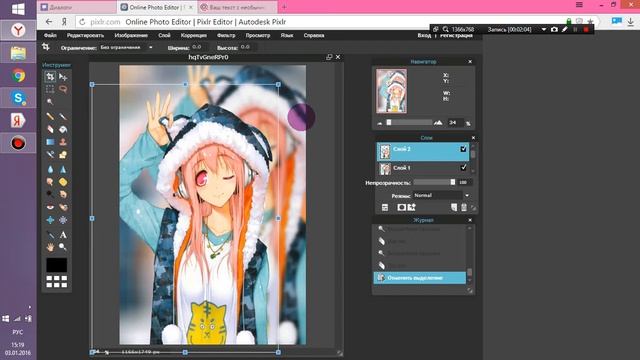Open the black foreground color swatch
The height and width of the screenshot is (360, 640).
[x=56, y=265]
